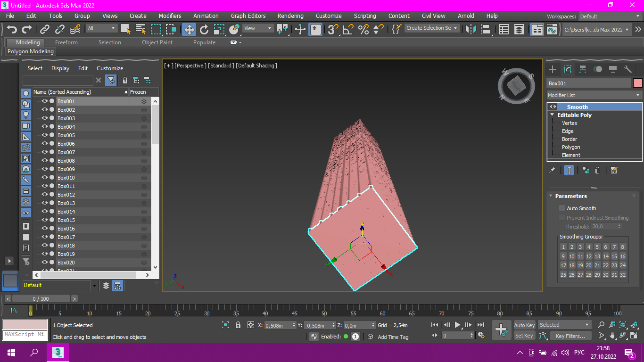Select the Select and Move tool
Screen dimensions: 644x362
pyautogui.click(x=189, y=29)
